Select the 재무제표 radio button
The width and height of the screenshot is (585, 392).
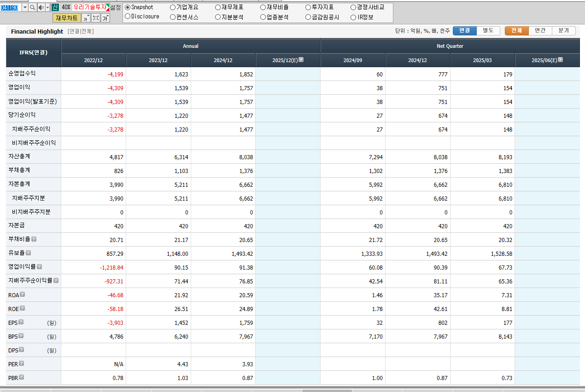pos(218,7)
